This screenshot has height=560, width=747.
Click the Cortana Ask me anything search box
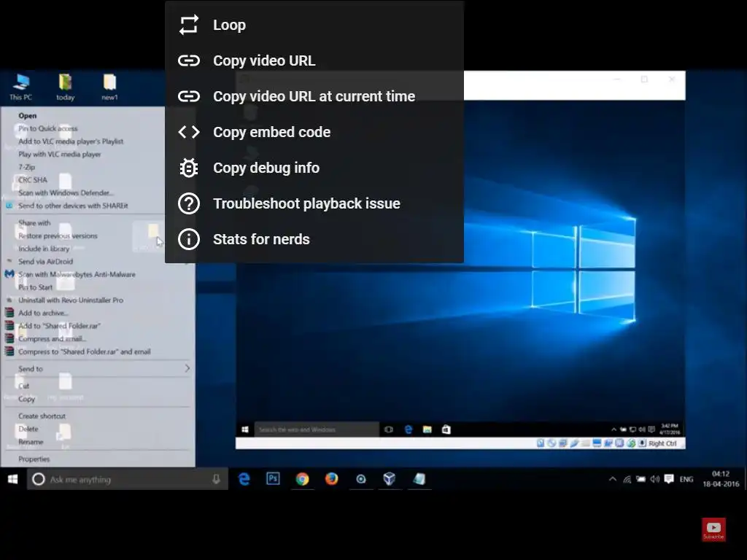[x=128, y=479]
